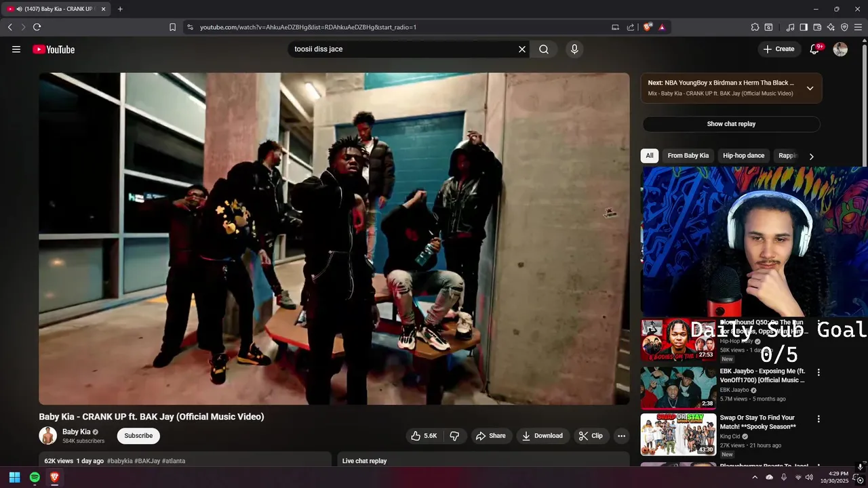Click the browser address bar URL
Image resolution: width=868 pixels, height=488 pixels.
(x=308, y=27)
